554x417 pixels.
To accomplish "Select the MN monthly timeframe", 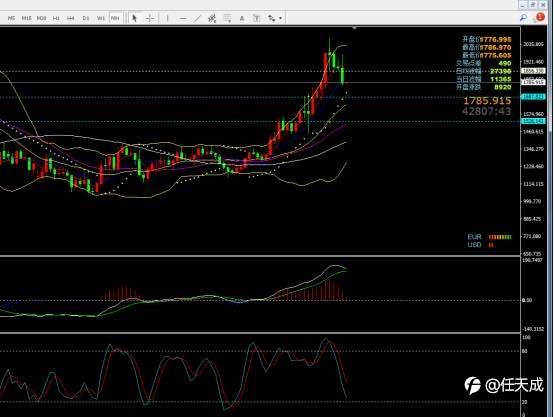I will (x=115, y=18).
